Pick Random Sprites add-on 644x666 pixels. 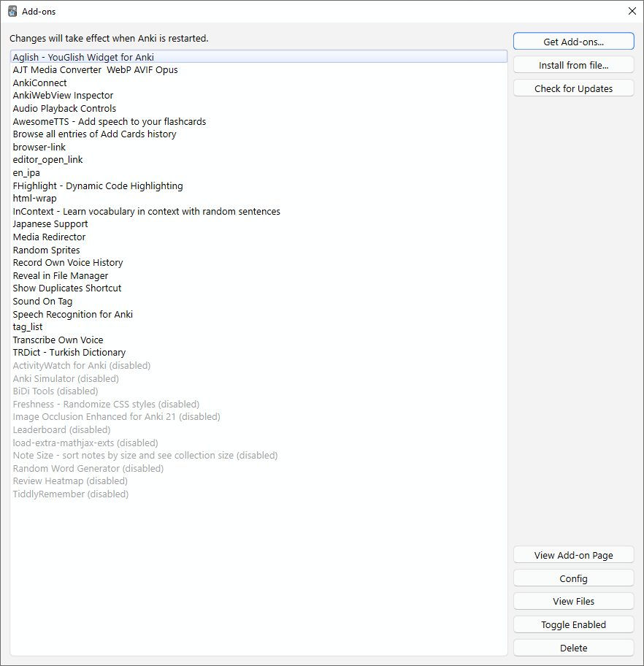click(258, 250)
